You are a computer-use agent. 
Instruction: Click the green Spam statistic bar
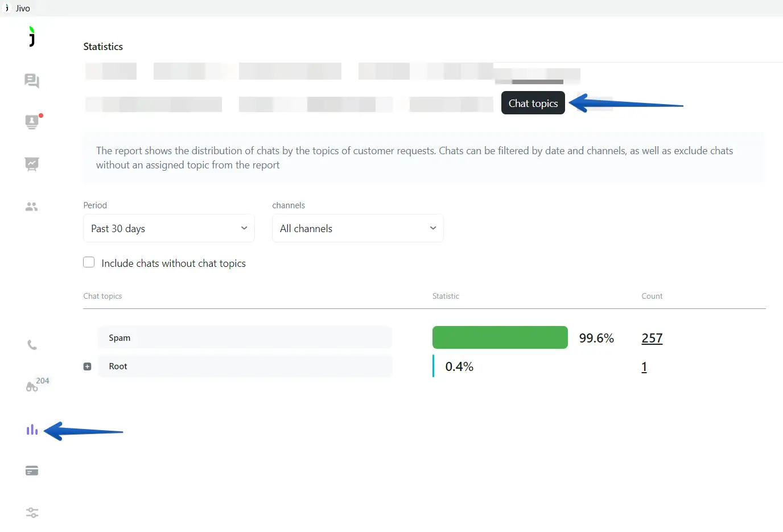click(x=500, y=337)
